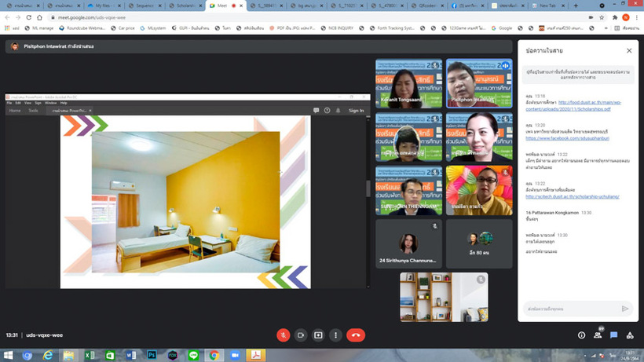This screenshot has width=644, height=362.
Task: Open LINE app from the taskbar
Action: pyautogui.click(x=193, y=356)
